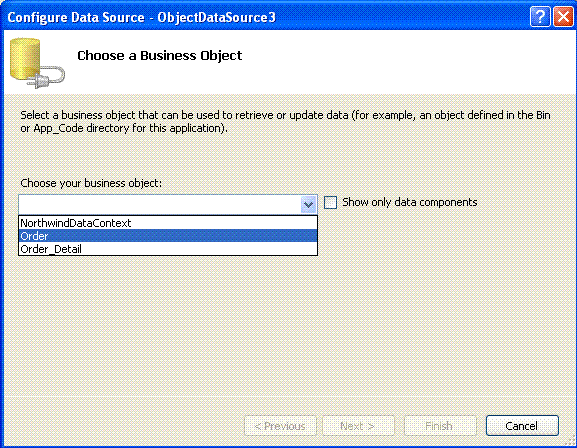Enable the Show only data components checkbox

330,202
